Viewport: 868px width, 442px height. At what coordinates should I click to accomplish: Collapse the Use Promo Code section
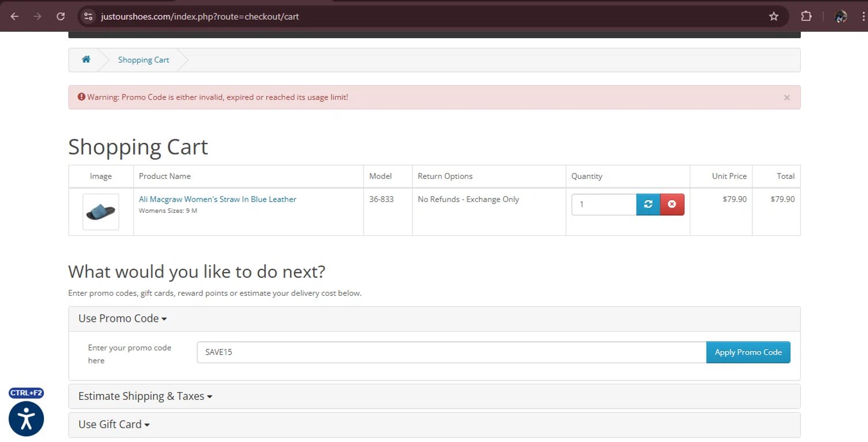click(123, 318)
